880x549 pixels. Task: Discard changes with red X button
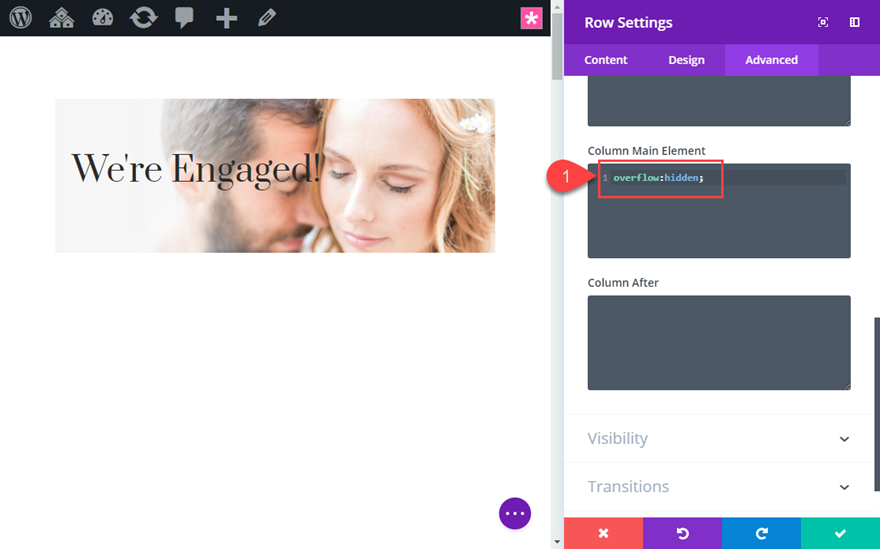pos(603,533)
